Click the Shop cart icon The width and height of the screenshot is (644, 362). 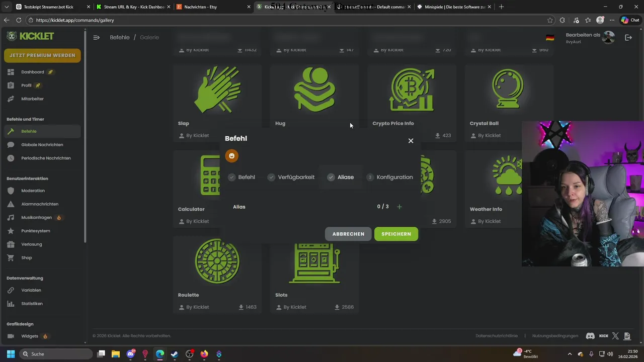(x=11, y=257)
